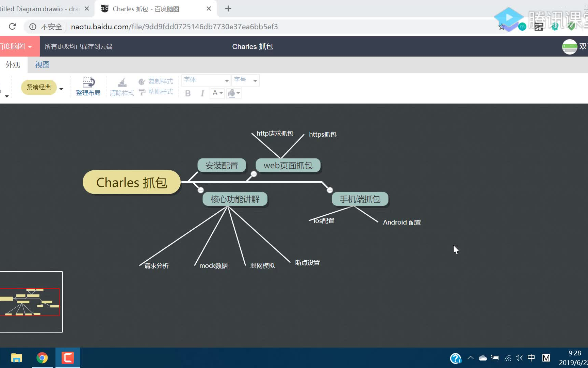The width and height of the screenshot is (588, 368).
Task: Click 粘贴样式 paste style
Action: pyautogui.click(x=156, y=92)
